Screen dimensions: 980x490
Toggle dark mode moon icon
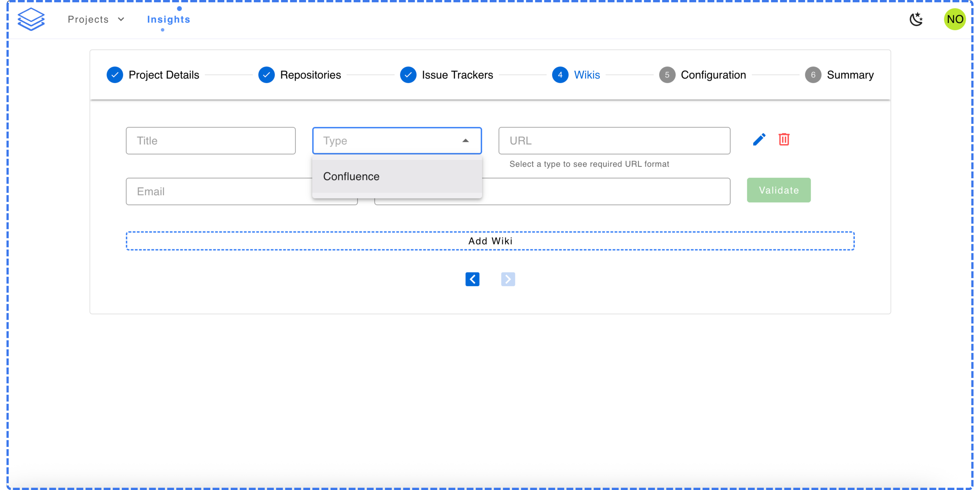click(x=916, y=19)
